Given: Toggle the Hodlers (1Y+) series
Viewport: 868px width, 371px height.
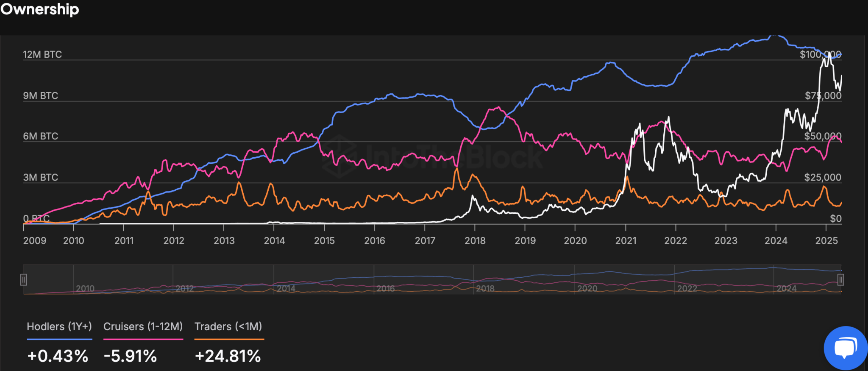Looking at the screenshot, I should pyautogui.click(x=59, y=326).
